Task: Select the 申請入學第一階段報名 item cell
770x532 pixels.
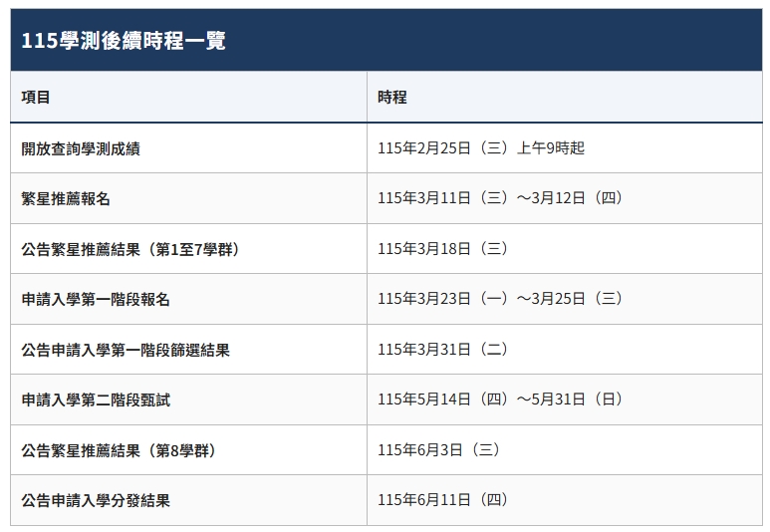Action: tap(89, 299)
